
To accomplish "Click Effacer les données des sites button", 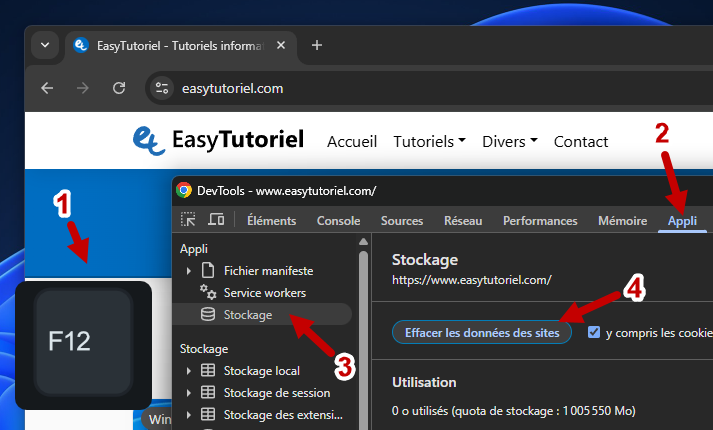I will (482, 333).
